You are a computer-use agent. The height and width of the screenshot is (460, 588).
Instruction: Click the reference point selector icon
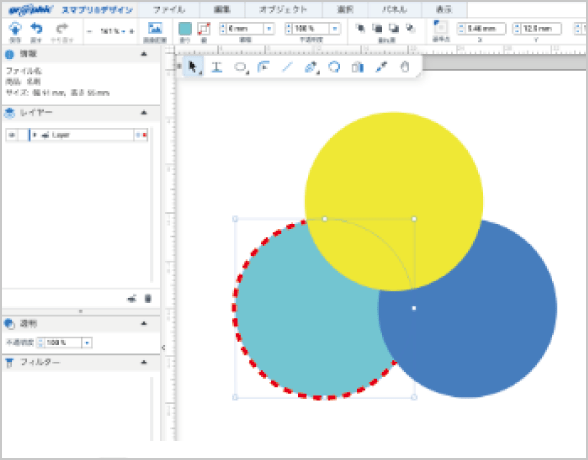point(440,27)
